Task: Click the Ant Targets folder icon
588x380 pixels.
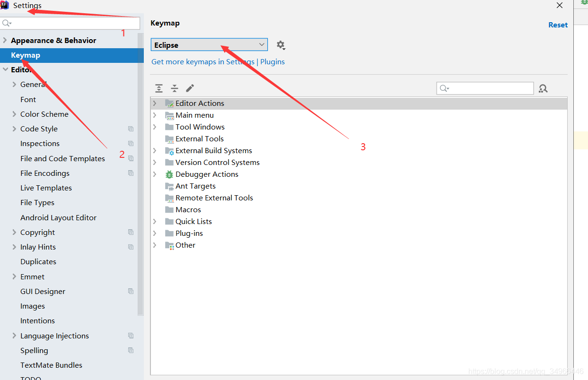Action: pyautogui.click(x=169, y=186)
